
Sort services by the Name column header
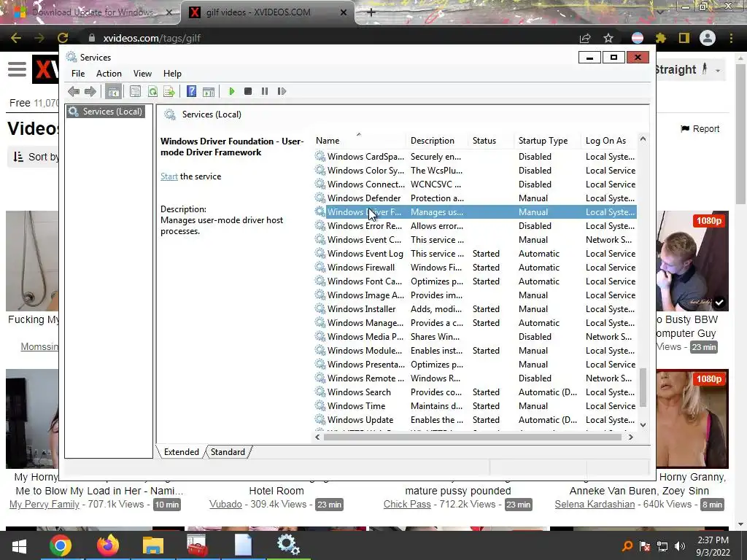358,141
